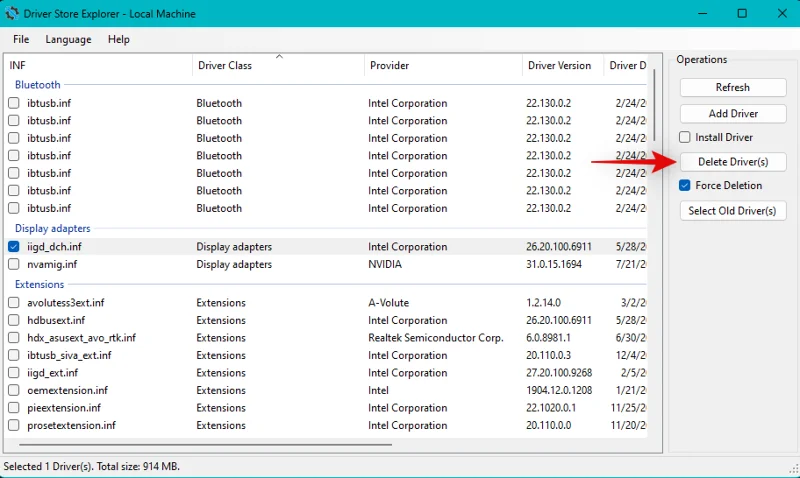Viewport: 800px width, 478px height.
Task: Click the prosetextension.inf file name
Action: (71, 425)
